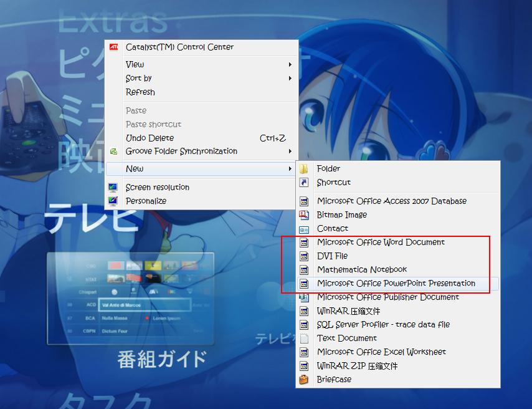Create a new Microsoft Office Word Document
Image resolution: width=532 pixels, height=409 pixels.
381,242
